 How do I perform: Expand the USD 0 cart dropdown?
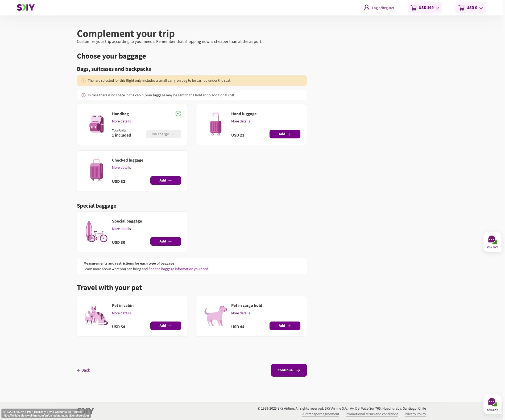point(470,8)
